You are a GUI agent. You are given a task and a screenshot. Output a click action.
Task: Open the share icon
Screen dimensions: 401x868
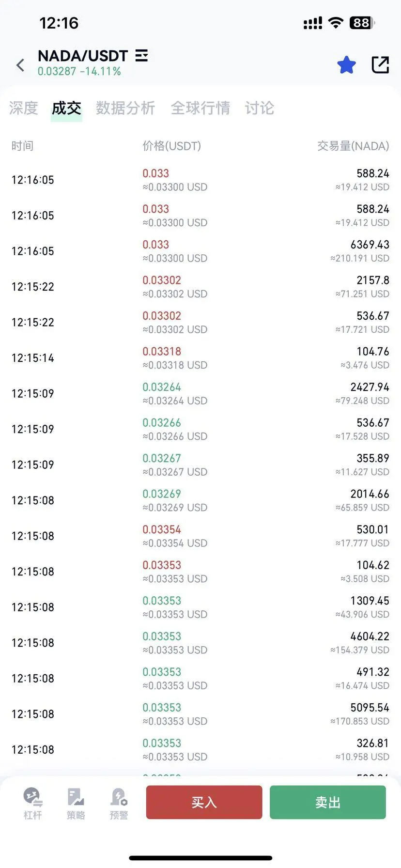tap(380, 65)
